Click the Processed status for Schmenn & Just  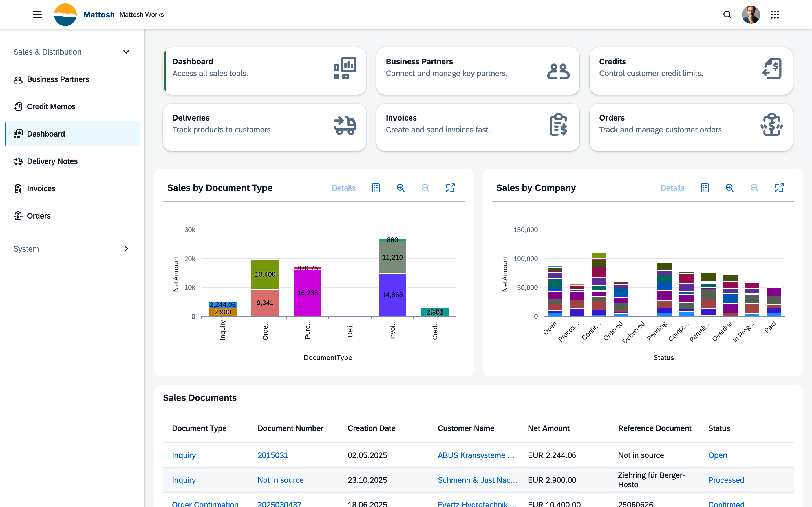(726, 480)
